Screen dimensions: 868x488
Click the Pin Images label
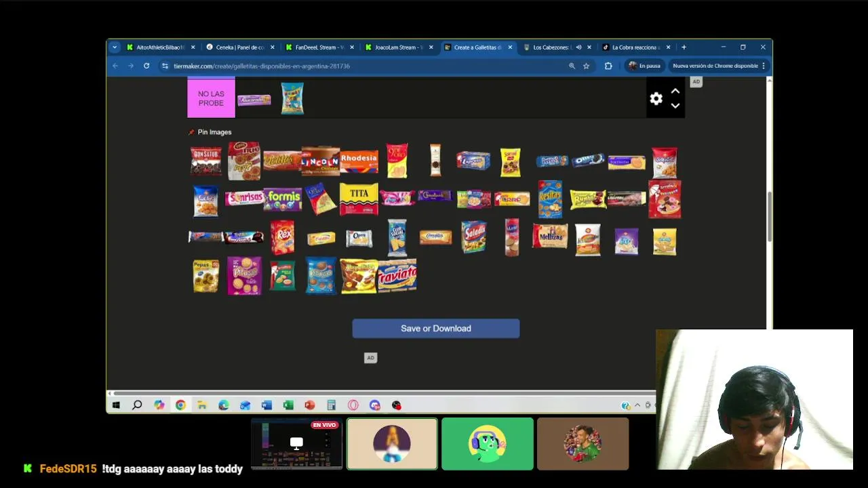pos(214,132)
